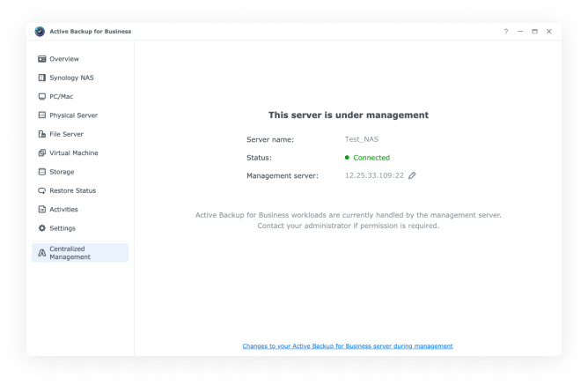
Task: Click the Restore Status icon
Action: pos(41,190)
